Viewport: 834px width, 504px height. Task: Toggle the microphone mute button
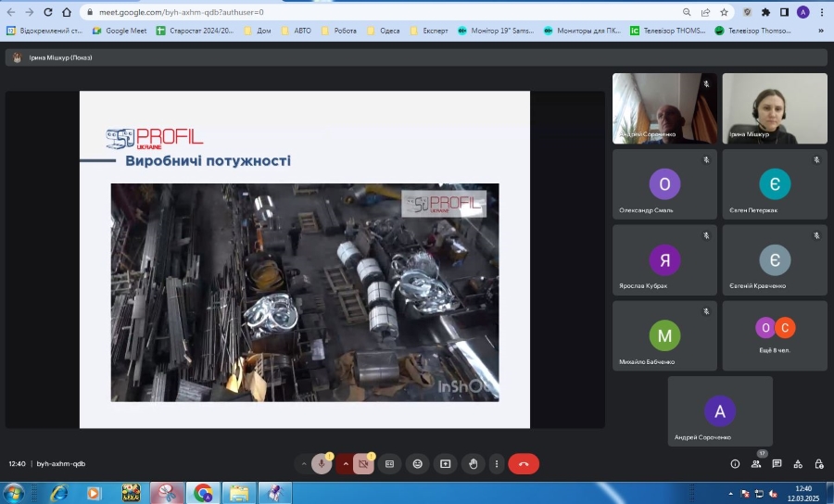[x=322, y=463]
